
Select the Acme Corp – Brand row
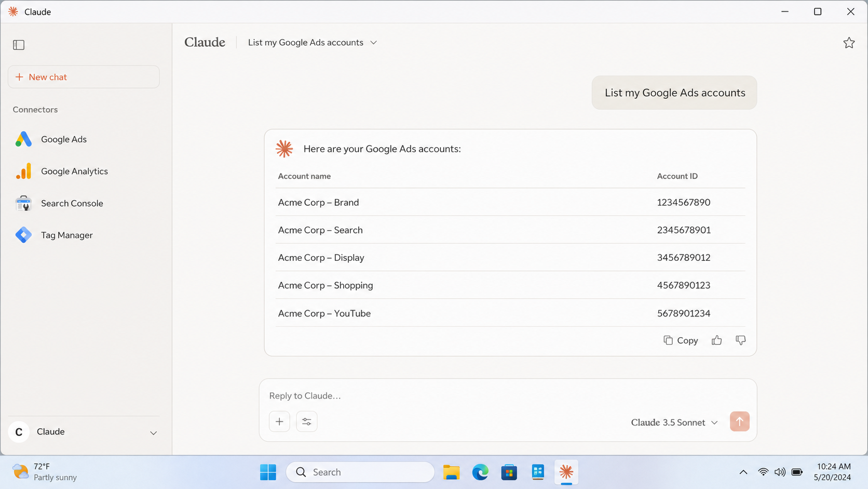coord(510,202)
